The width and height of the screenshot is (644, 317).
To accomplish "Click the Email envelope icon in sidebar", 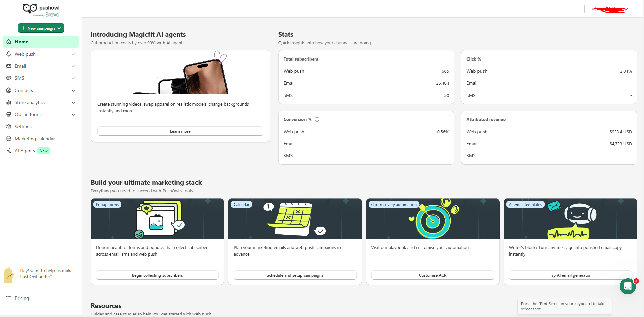I will [9, 66].
